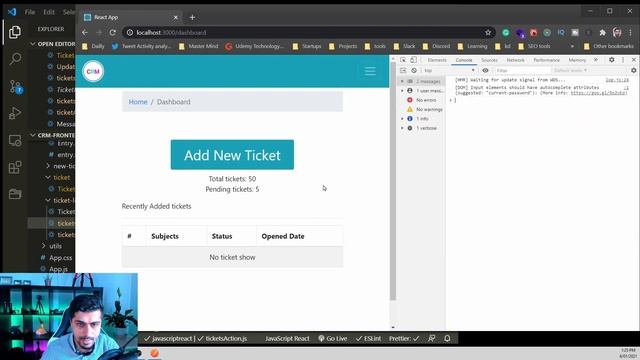Select JavaScript React language mode

[x=287, y=338]
